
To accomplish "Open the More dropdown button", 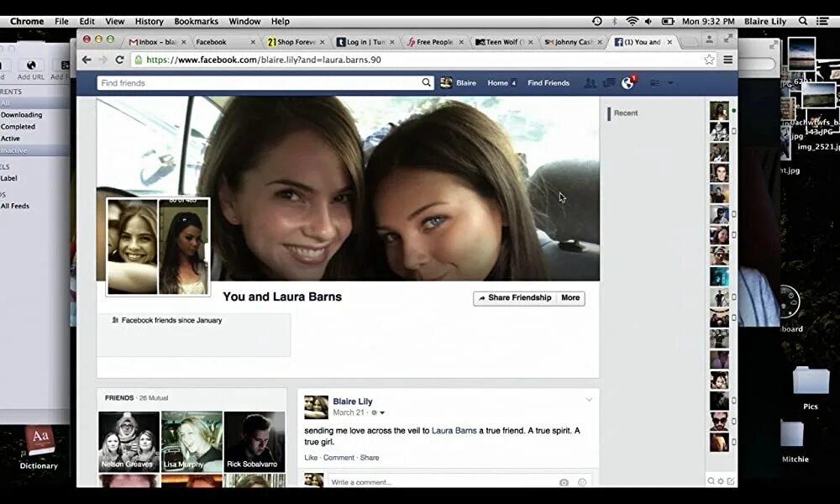I will (x=570, y=298).
